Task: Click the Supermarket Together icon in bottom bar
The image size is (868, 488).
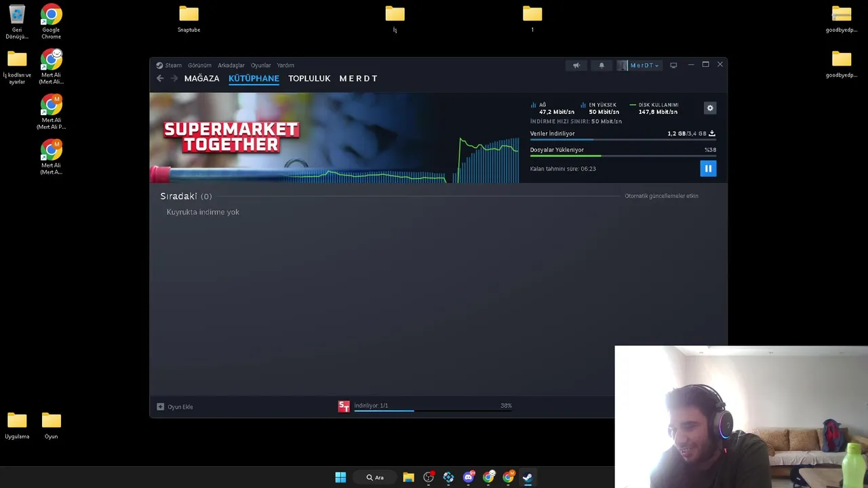Action: pyautogui.click(x=344, y=406)
